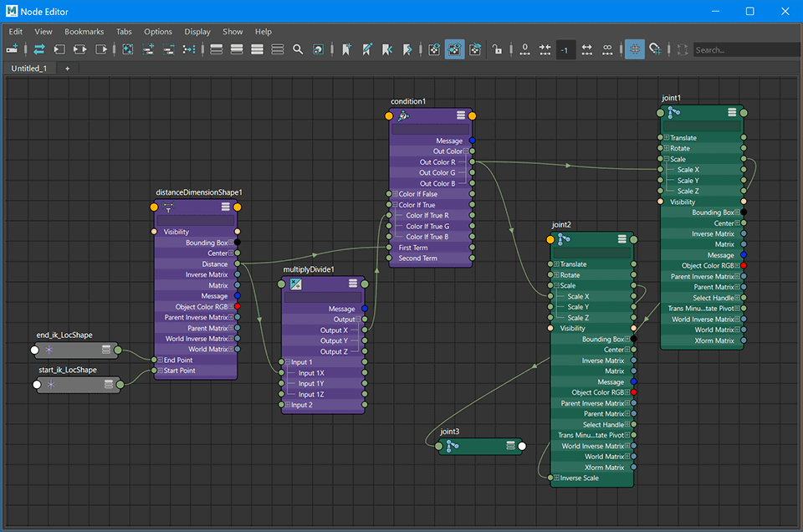Screen dimensions: 803x532
Task: Click the create node icon in toolbar
Action: point(12,50)
